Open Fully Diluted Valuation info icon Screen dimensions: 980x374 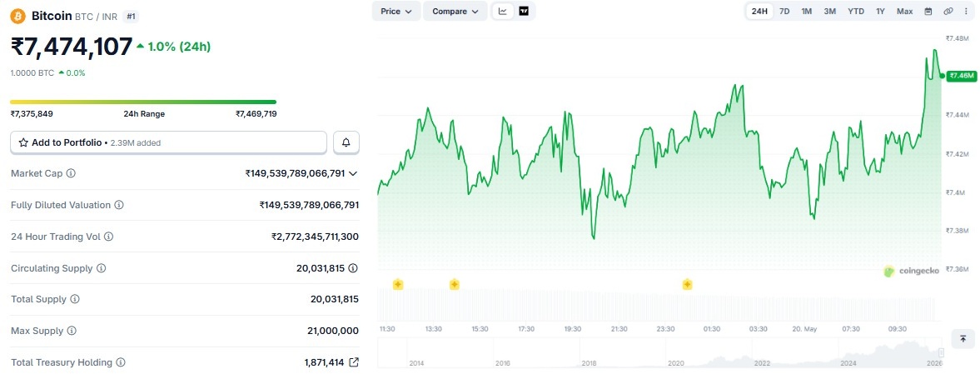point(119,205)
